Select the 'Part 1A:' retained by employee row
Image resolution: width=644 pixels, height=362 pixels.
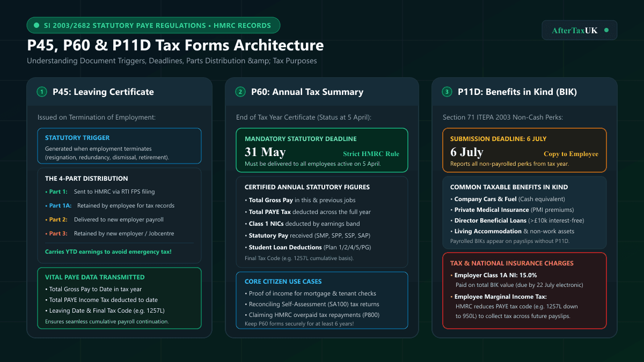(x=109, y=205)
